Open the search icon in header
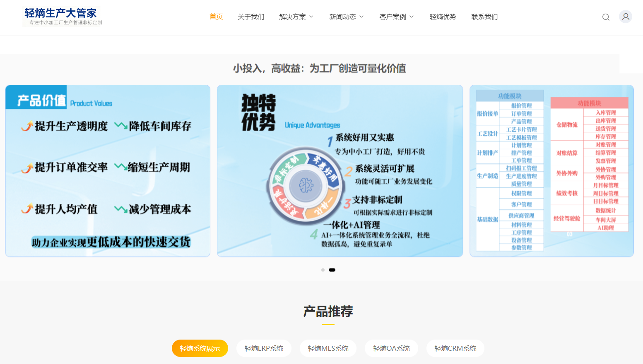 coord(606,17)
